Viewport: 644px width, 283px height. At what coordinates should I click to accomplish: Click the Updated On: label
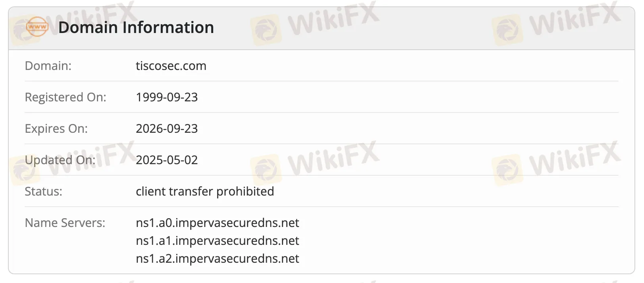click(60, 160)
